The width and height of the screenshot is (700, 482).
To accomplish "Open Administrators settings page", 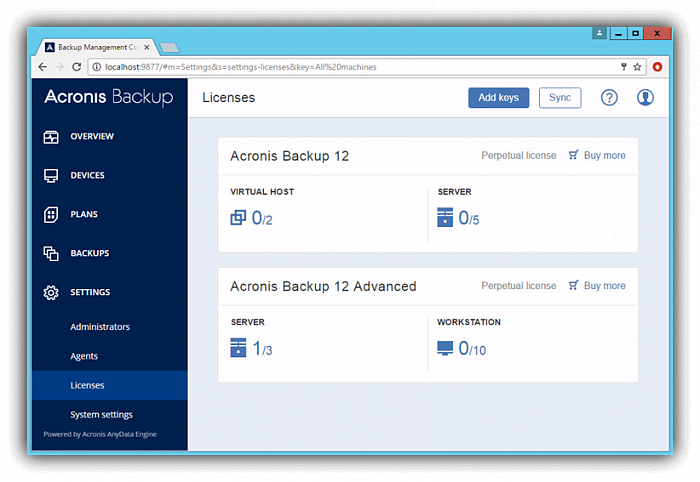I will [100, 327].
